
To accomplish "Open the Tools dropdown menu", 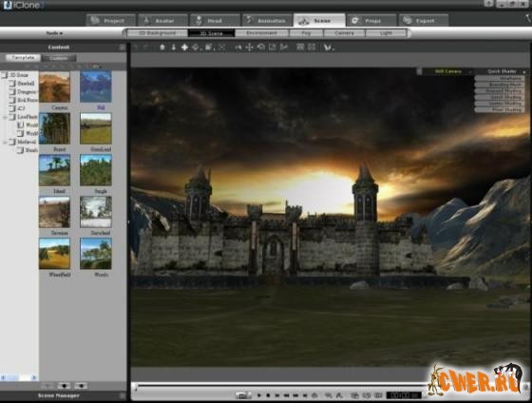I will click(x=54, y=33).
